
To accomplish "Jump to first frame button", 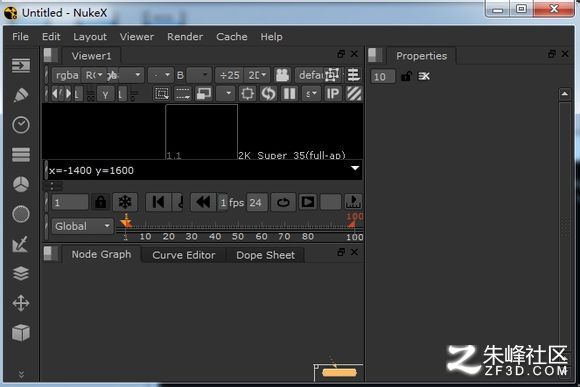I will tap(158, 202).
